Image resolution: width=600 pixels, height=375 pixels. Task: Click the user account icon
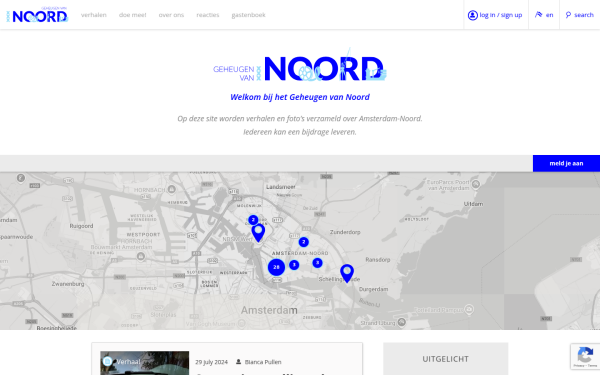(473, 15)
